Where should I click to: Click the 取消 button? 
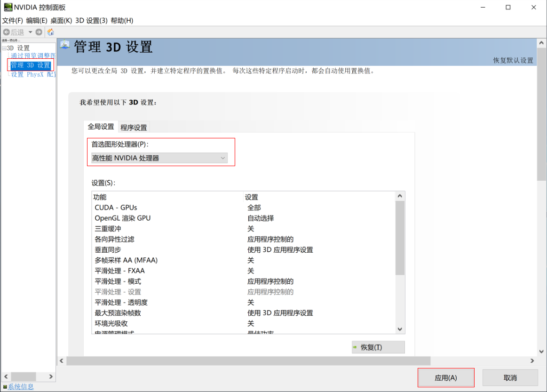point(510,378)
